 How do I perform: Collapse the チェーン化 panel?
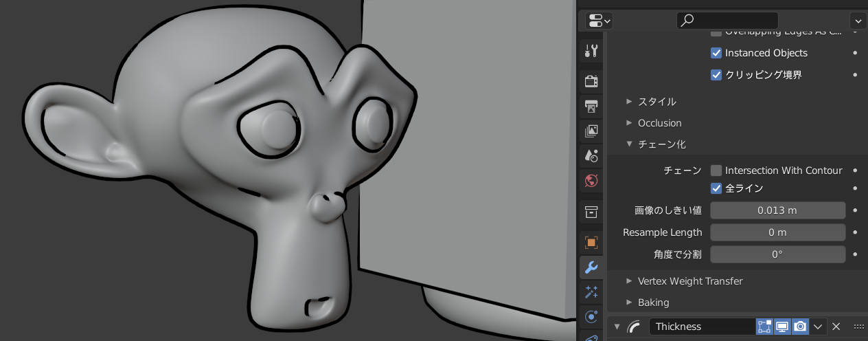(629, 144)
